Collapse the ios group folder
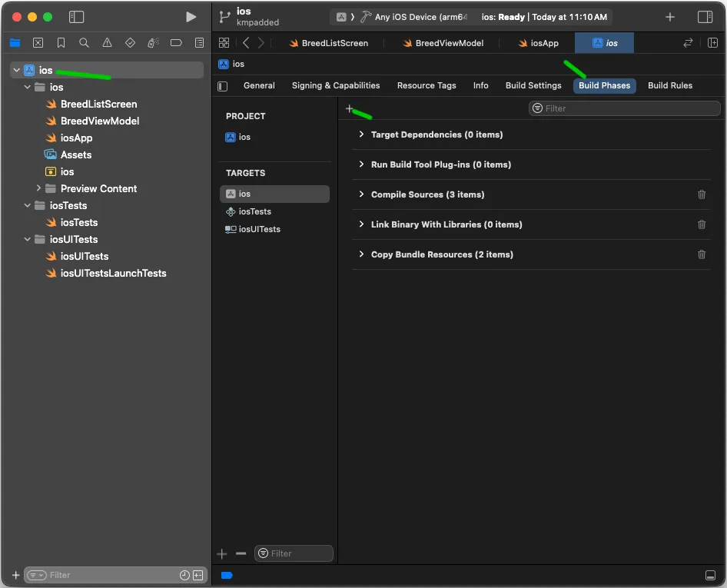This screenshot has width=727, height=588. (28, 87)
